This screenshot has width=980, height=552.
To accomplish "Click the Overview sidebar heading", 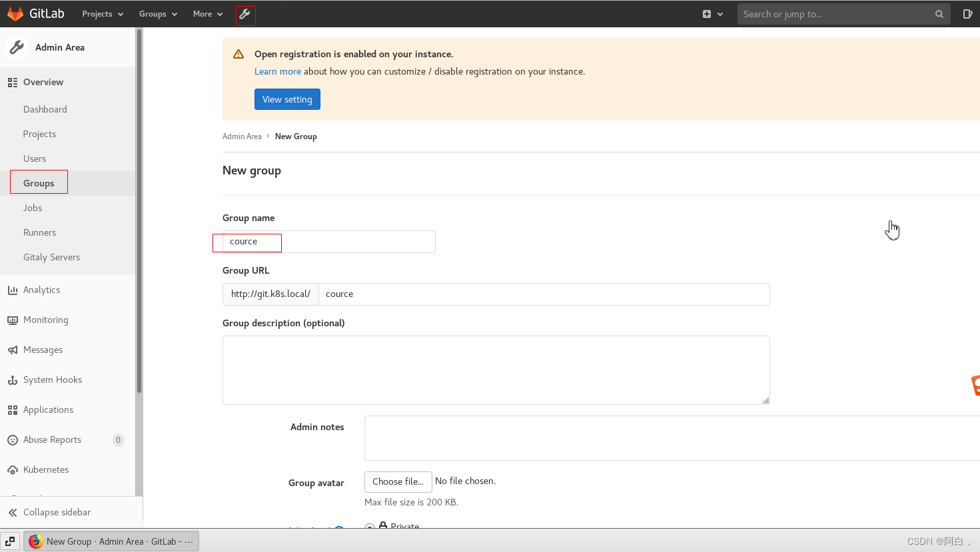I will click(x=43, y=83).
